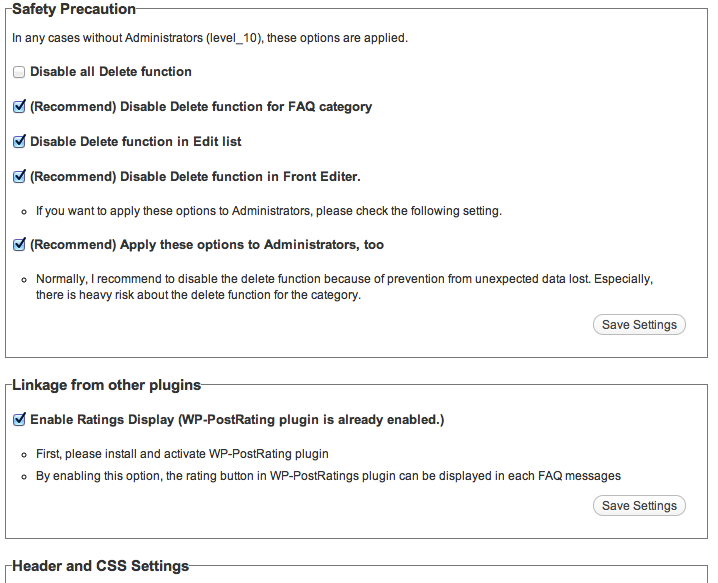Click the 'Disable all Delete function' label text

111,72
